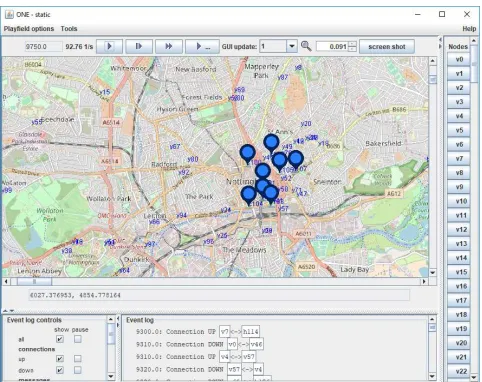Click the node label v94 near Lenton
The image size is (482, 382).
[181, 215]
